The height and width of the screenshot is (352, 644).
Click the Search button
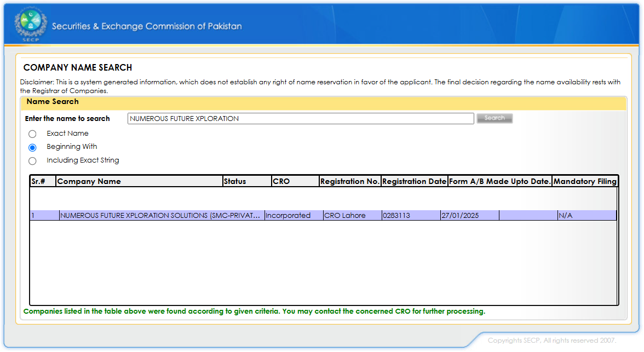point(495,118)
